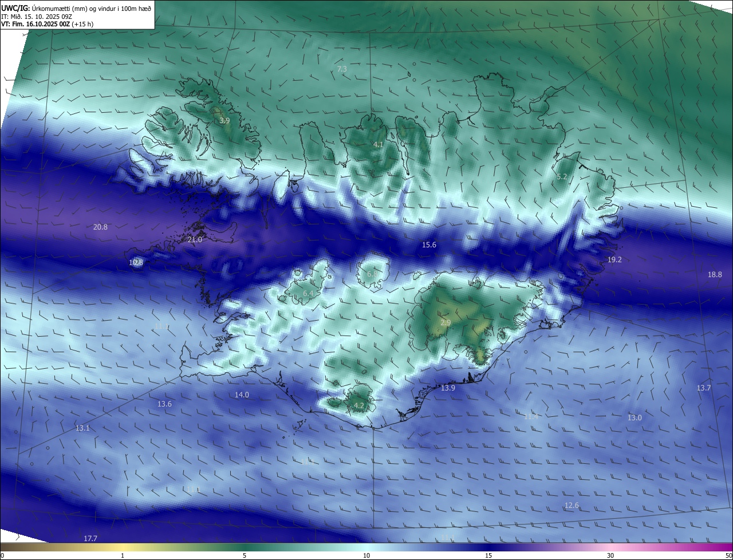Click the 2.9 value over Vatnajökull
Viewport: 733px width, 560px height.
pos(446,323)
